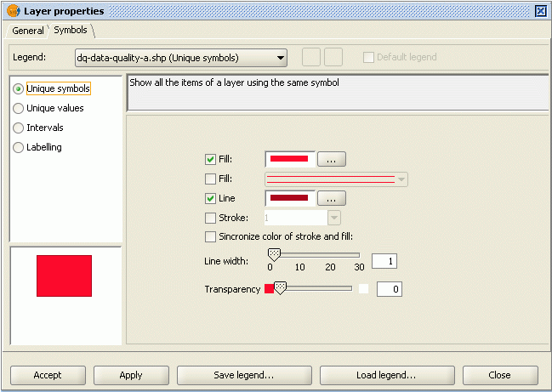Choose the Intervals radio option

19,128
